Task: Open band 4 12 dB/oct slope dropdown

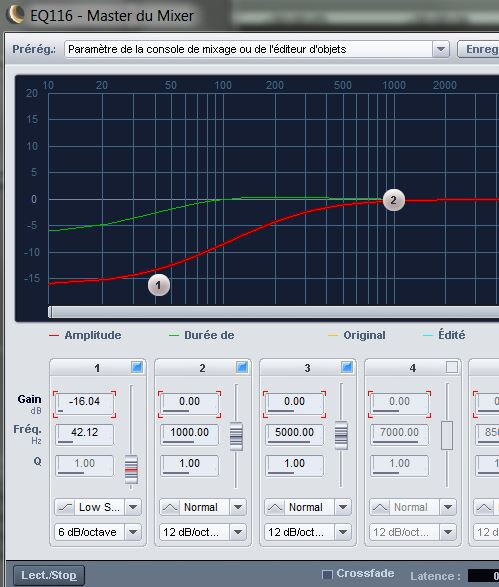Action: point(448,532)
